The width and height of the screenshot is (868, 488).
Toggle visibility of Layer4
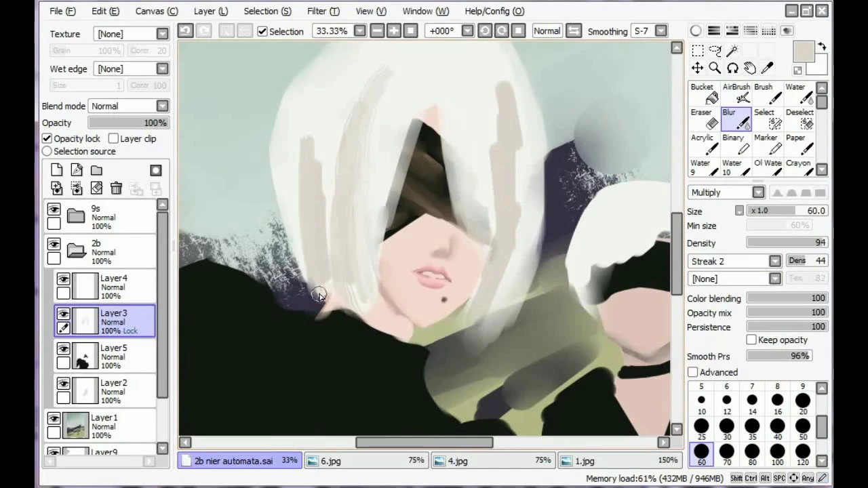63,279
